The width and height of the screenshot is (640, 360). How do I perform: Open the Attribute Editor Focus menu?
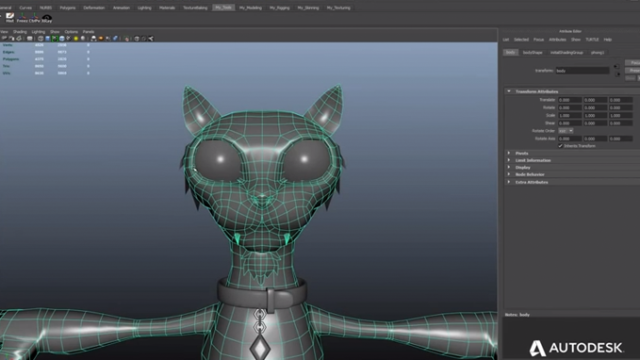(538, 40)
